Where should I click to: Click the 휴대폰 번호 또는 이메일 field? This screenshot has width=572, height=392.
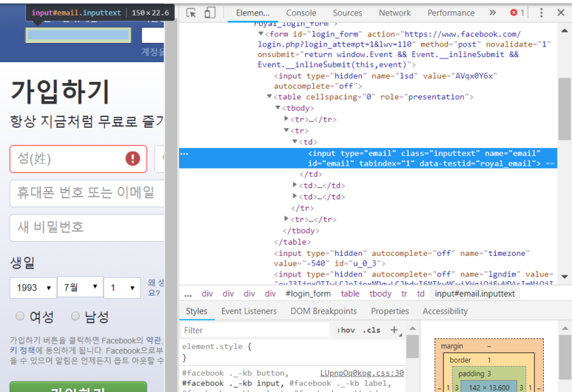click(x=87, y=193)
